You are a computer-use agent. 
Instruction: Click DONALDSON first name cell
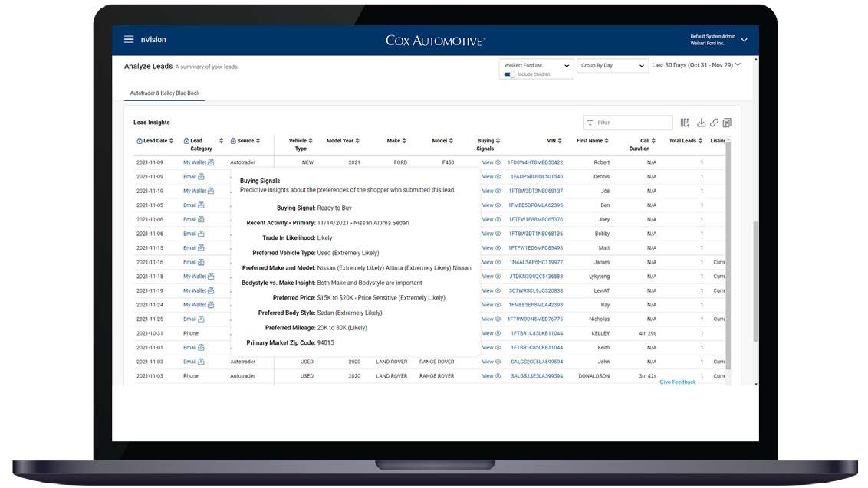pyautogui.click(x=594, y=376)
